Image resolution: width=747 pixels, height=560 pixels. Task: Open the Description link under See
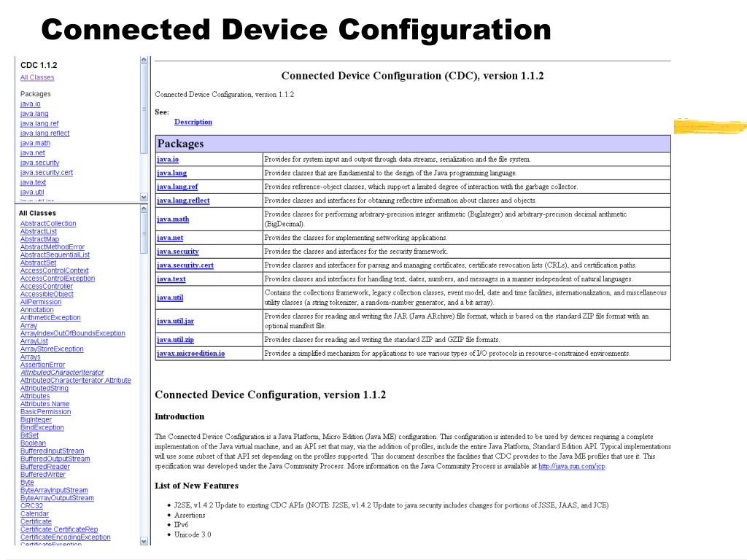193,122
